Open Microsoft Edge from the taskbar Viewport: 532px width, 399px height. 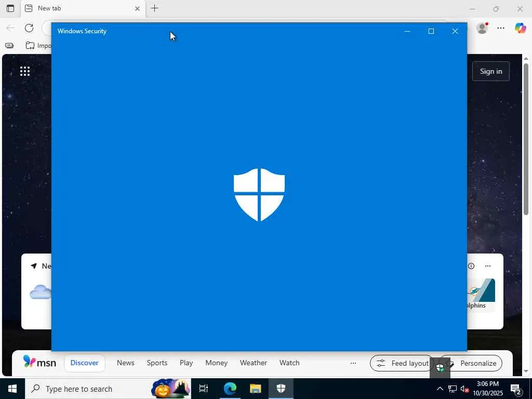pos(230,389)
